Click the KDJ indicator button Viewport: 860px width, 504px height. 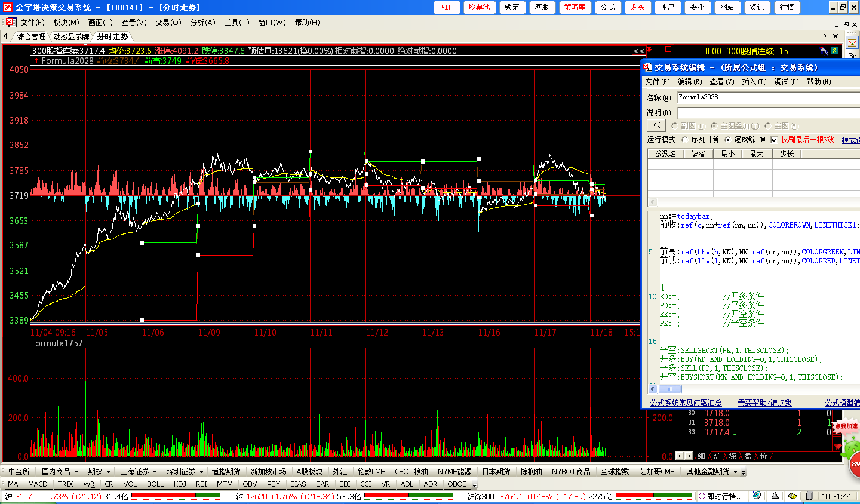180,484
